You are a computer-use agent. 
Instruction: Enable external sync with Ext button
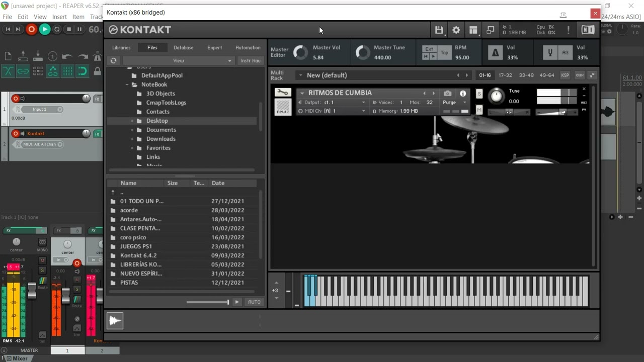429,49
